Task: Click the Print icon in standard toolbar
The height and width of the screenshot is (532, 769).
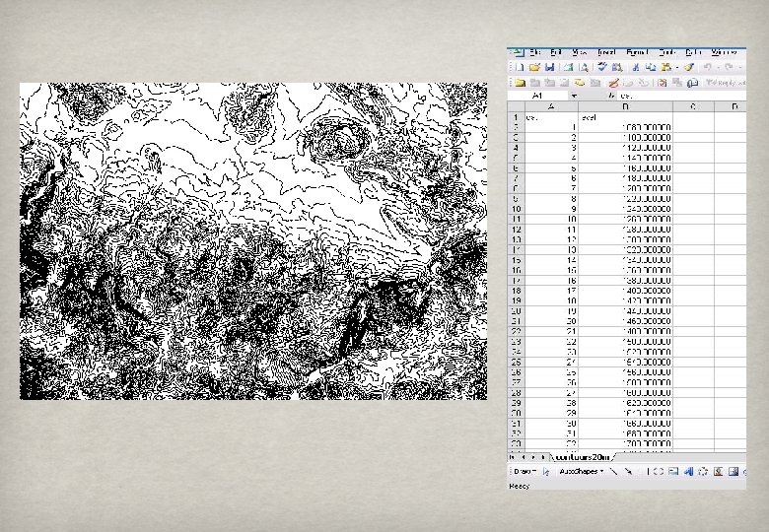Action: (569, 68)
